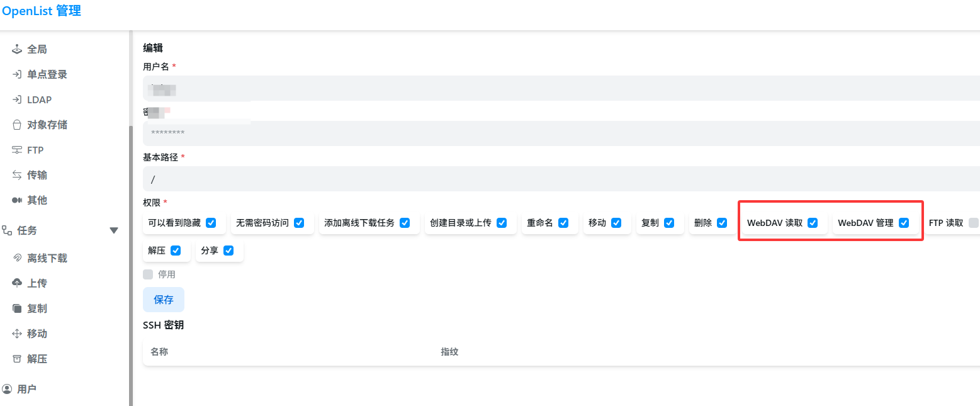Click the 复制 copy icon in sidebar

tap(17, 308)
